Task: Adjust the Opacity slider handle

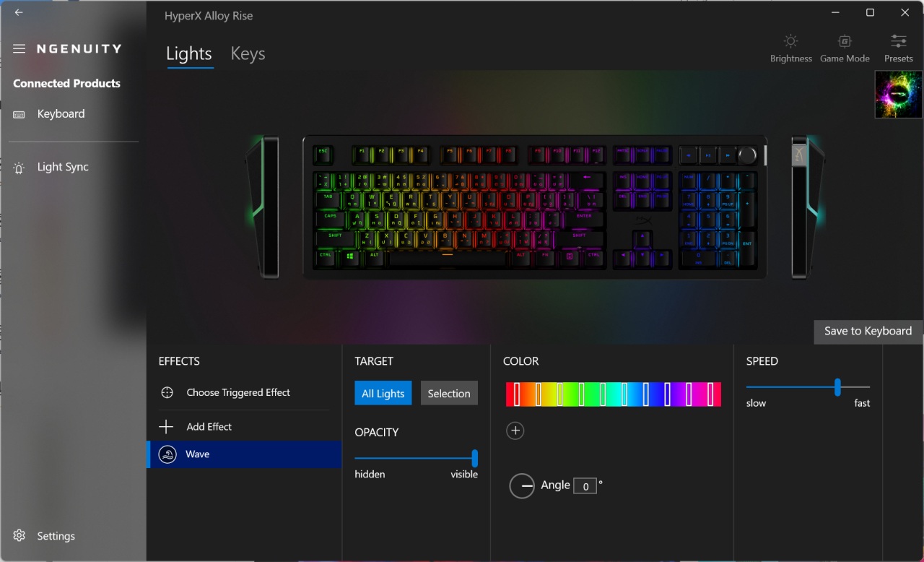Action: 475,458
